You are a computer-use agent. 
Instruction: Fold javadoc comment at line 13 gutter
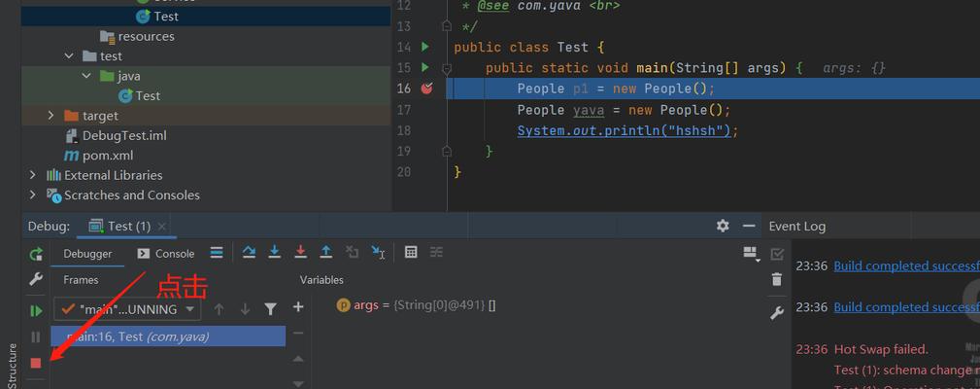pyautogui.click(x=446, y=25)
